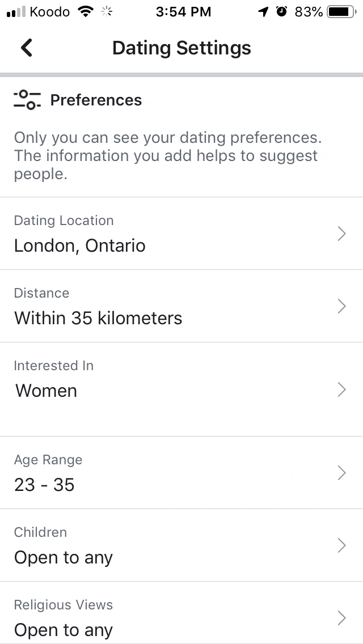Tap Within 35 kilometers distance text
Screen dimensions: 363x644
[98, 318]
